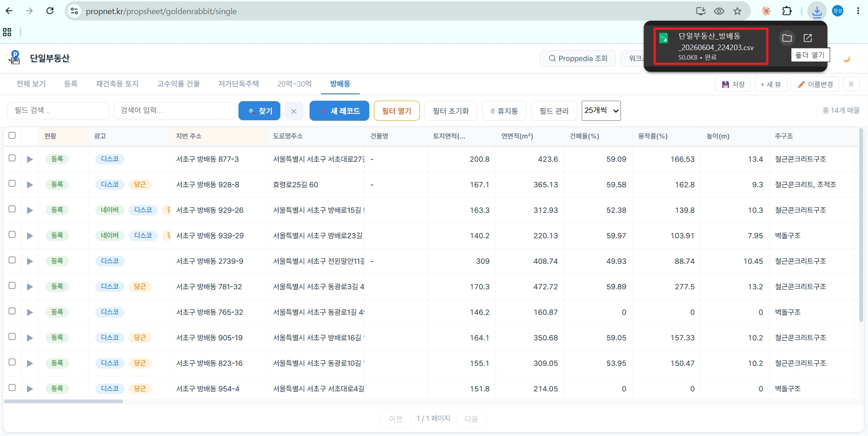The height and width of the screenshot is (436, 868).
Task: Click the 단일부동산 logo icon
Action: (15, 57)
